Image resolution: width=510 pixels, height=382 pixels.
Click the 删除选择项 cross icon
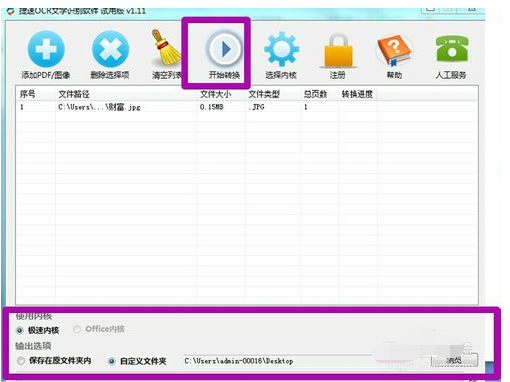110,49
